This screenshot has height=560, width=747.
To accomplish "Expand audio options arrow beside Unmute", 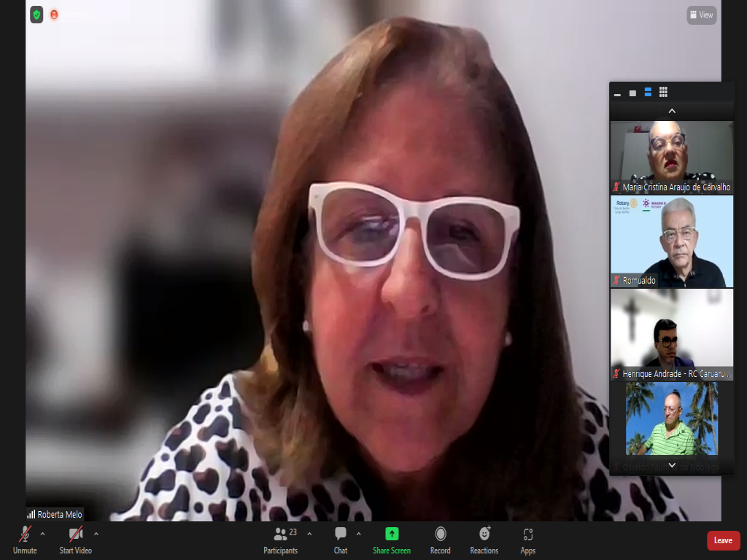I will (42, 534).
